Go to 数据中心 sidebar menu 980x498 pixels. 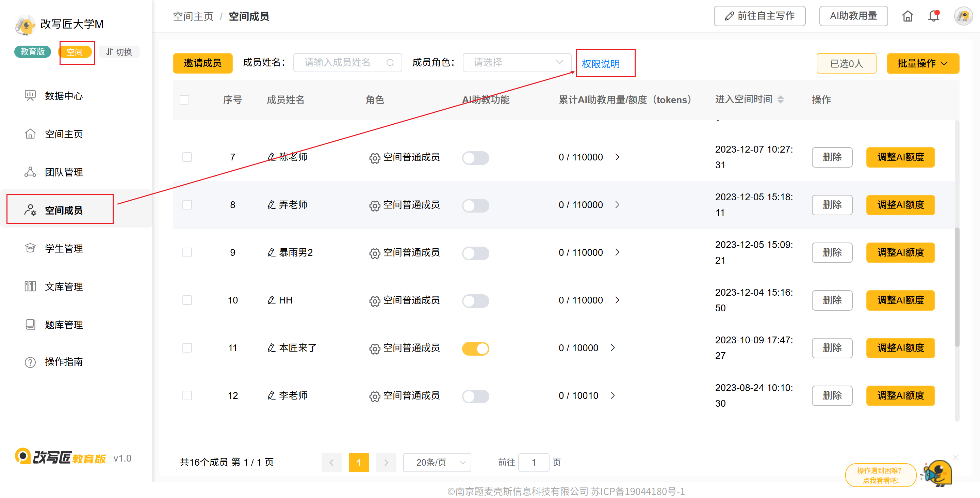point(64,96)
